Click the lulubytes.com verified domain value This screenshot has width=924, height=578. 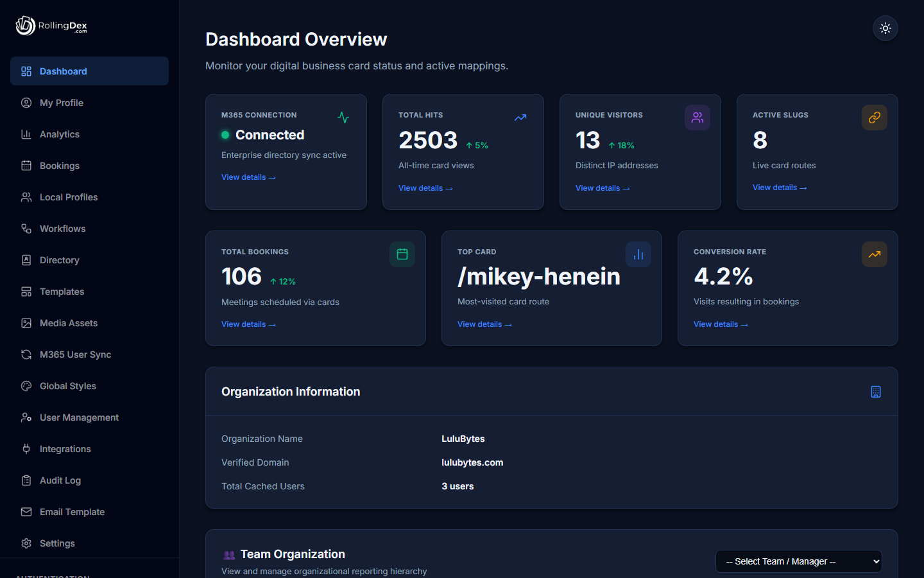[x=472, y=462]
